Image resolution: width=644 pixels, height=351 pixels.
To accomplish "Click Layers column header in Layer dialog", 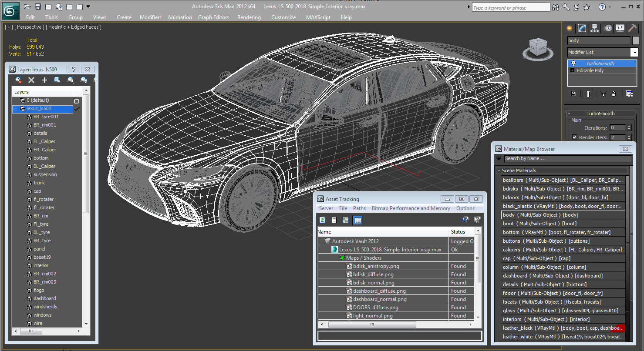I will [42, 92].
